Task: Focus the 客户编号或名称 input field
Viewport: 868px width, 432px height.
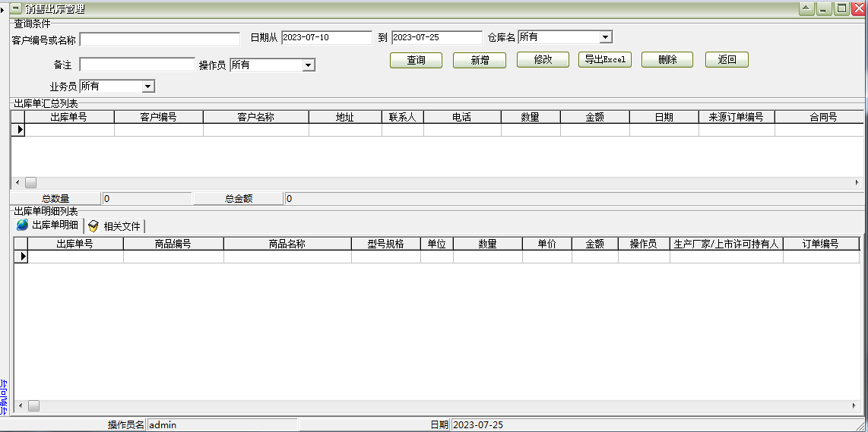Action: (160, 39)
